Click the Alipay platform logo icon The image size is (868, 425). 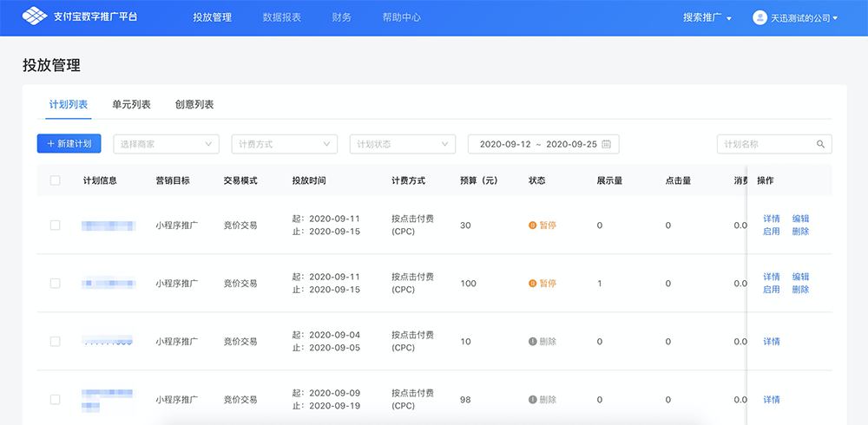point(35,16)
